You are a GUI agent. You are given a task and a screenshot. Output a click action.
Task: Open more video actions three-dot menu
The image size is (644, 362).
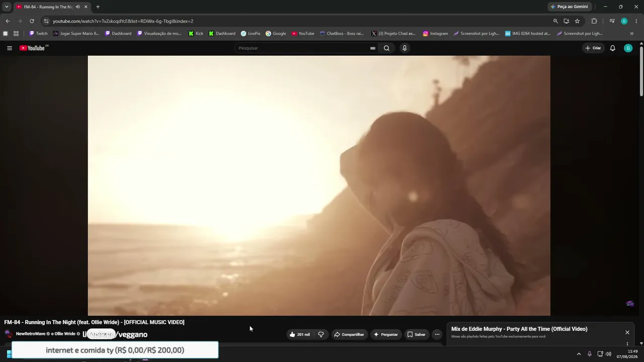pos(437,334)
